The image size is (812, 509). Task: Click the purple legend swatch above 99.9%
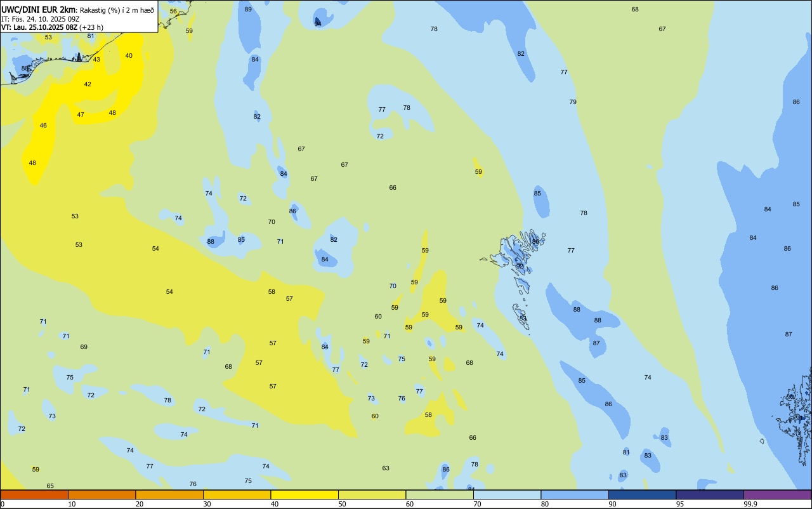point(778,494)
